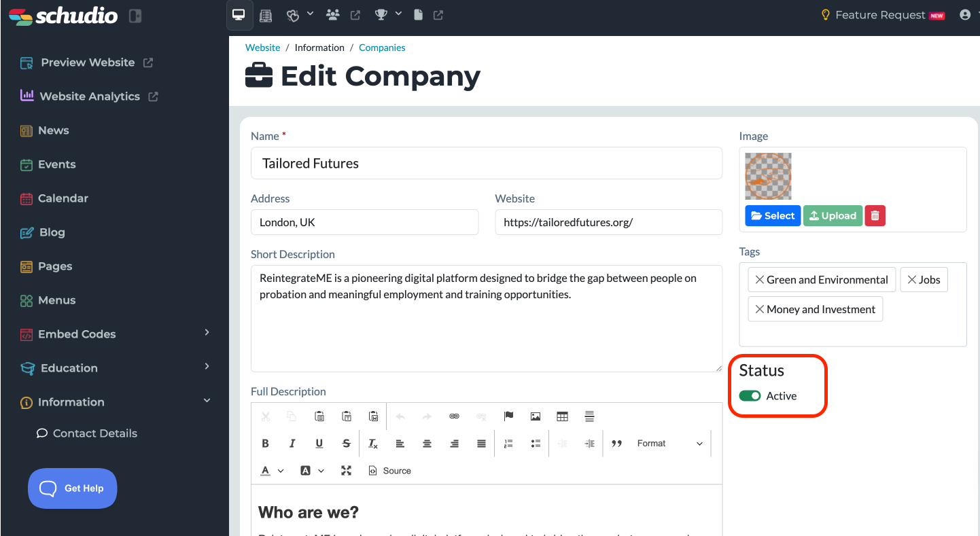Open the user account menu icon
The height and width of the screenshot is (536, 980).
click(965, 15)
